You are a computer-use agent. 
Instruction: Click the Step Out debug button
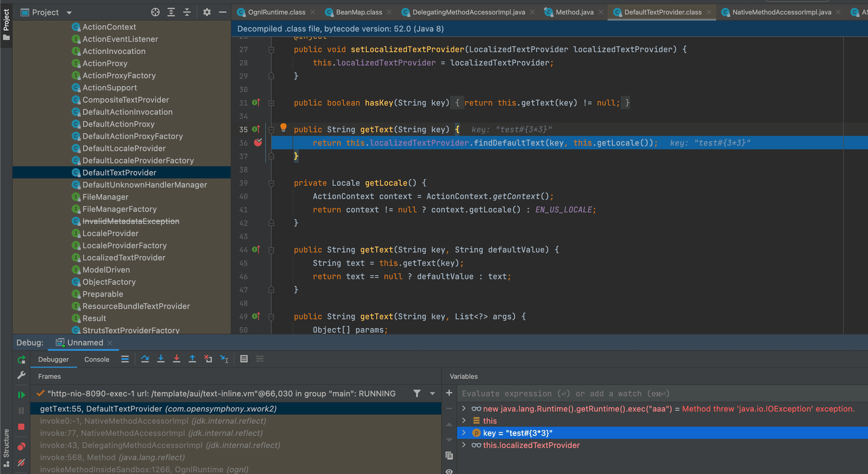click(192, 359)
